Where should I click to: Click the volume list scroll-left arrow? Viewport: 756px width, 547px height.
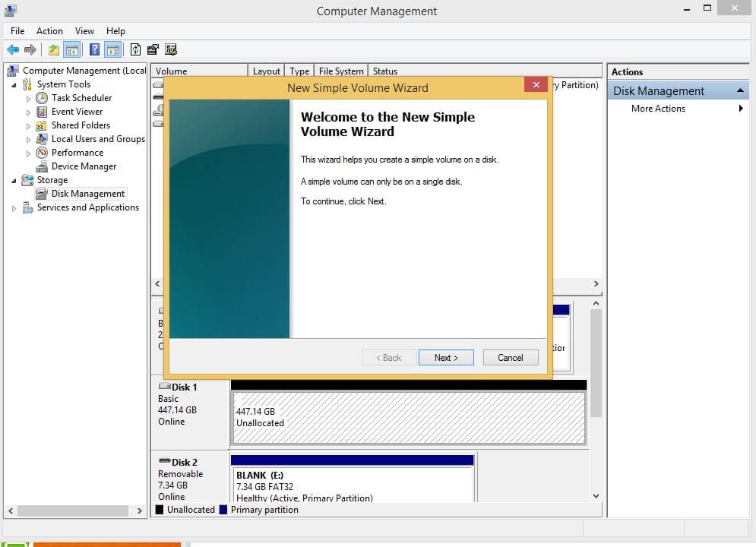pos(158,284)
